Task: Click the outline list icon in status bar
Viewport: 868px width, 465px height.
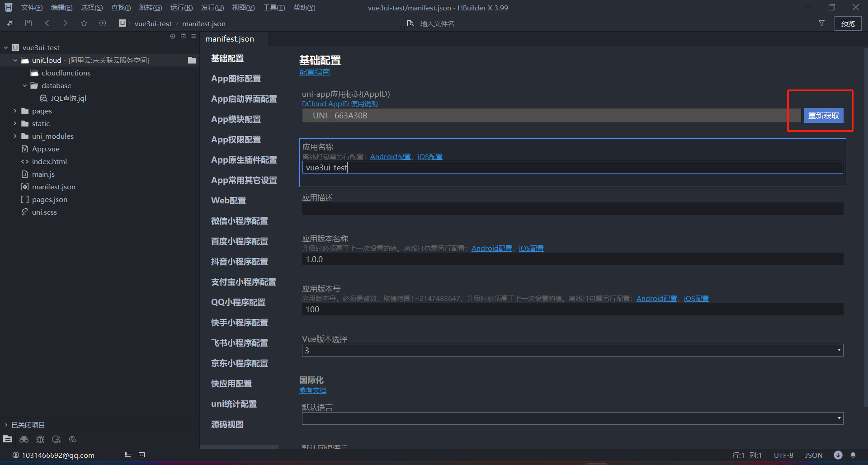Action: point(128,455)
